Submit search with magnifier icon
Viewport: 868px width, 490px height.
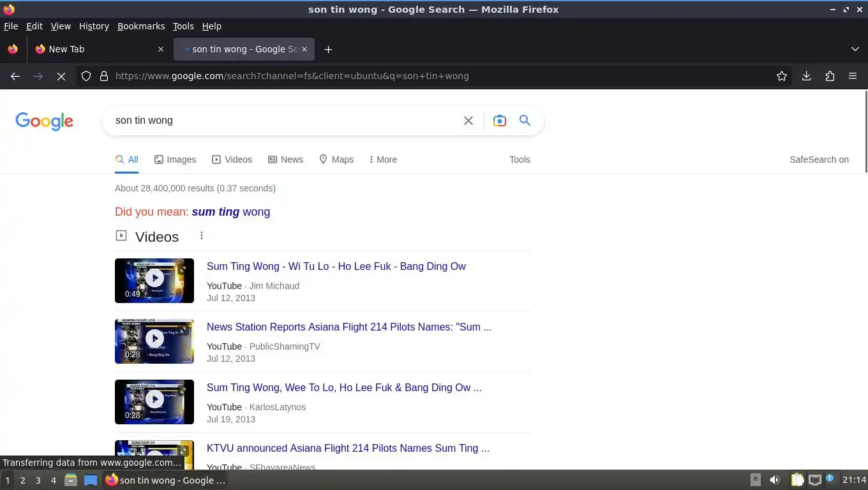coord(525,121)
